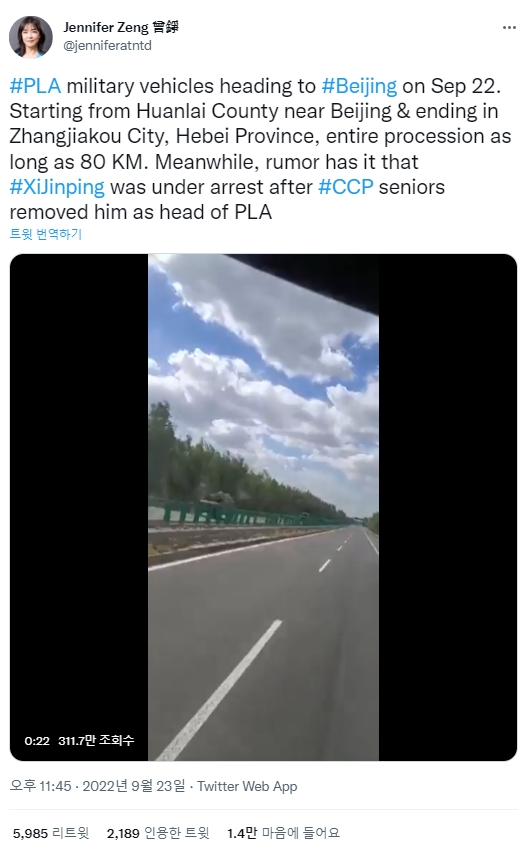Open the 오후 11:45 timestamp link
527x850 pixels.
pyautogui.click(x=41, y=786)
